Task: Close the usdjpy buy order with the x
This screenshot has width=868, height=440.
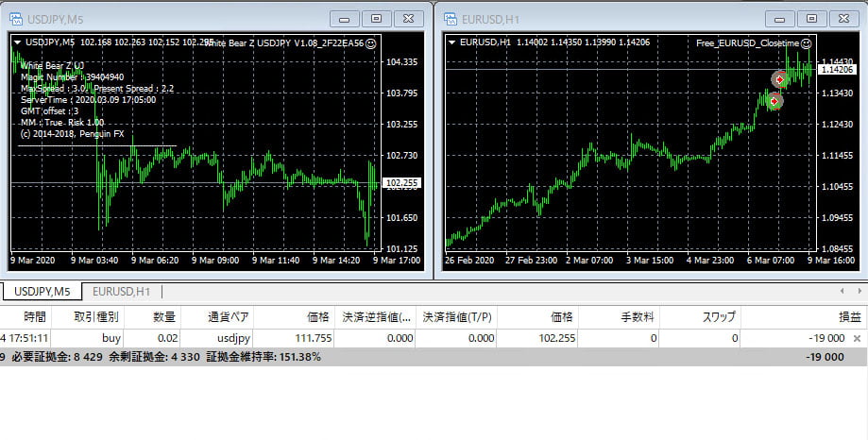Action: coord(857,338)
